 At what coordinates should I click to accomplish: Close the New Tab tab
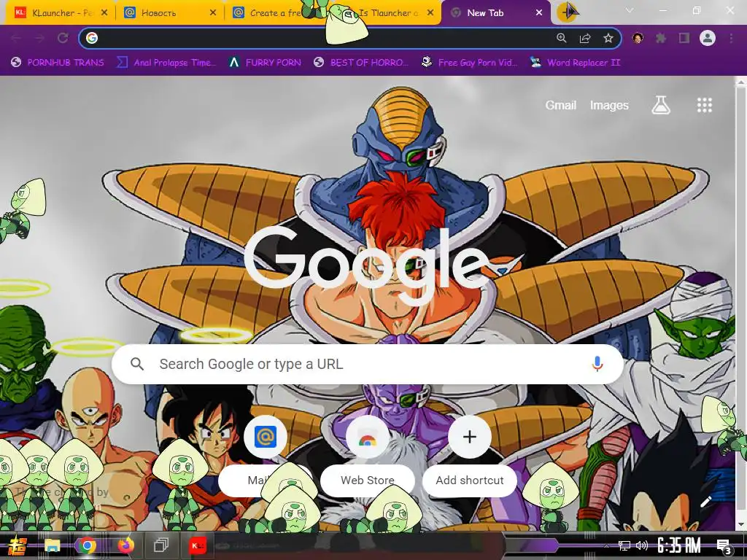[x=539, y=13]
